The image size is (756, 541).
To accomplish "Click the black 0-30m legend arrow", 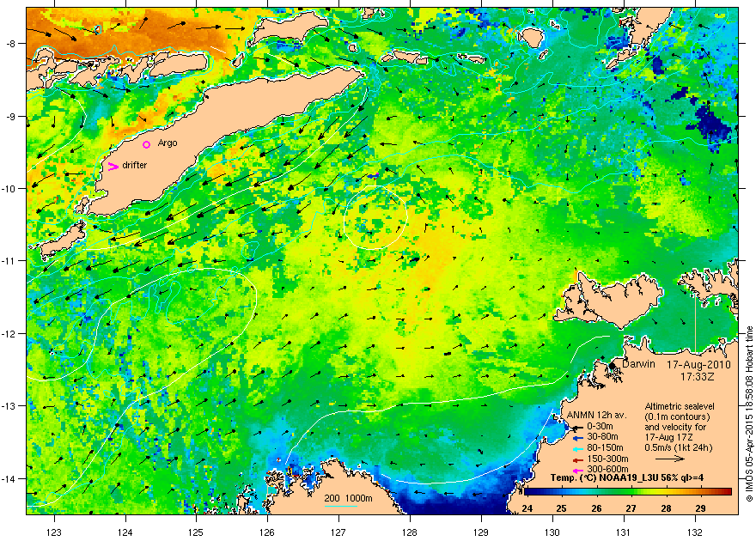I will point(578,428).
